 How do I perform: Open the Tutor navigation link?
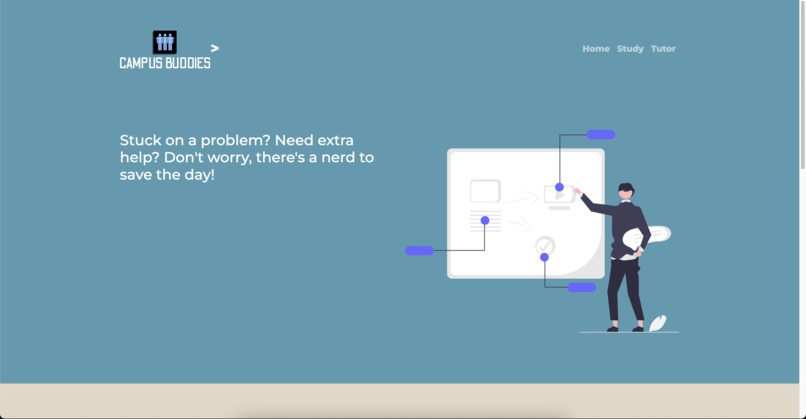click(663, 49)
